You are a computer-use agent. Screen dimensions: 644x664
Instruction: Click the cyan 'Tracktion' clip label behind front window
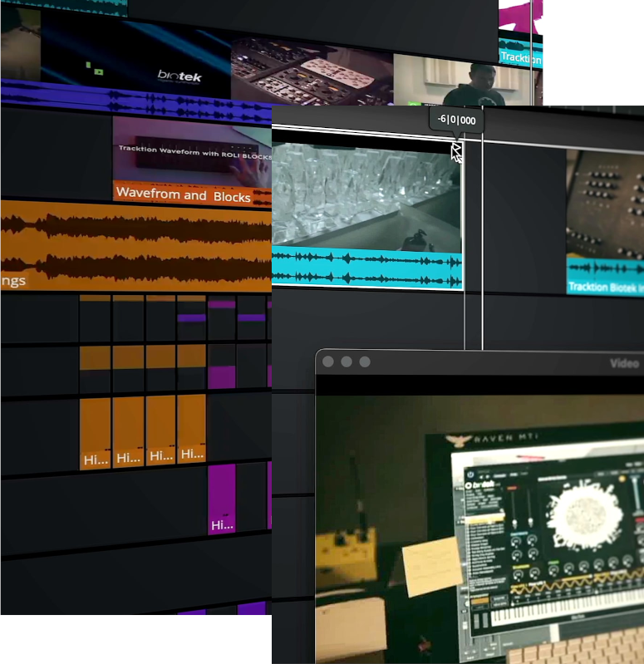(521, 57)
